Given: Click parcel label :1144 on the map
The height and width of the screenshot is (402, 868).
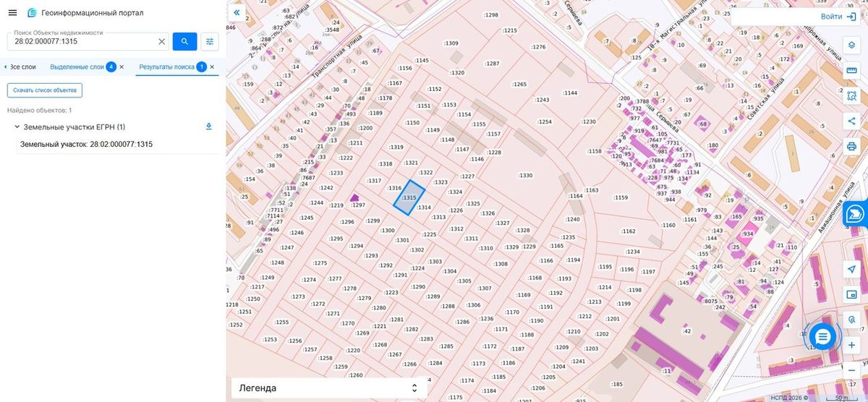Looking at the screenshot, I should pos(570,93).
